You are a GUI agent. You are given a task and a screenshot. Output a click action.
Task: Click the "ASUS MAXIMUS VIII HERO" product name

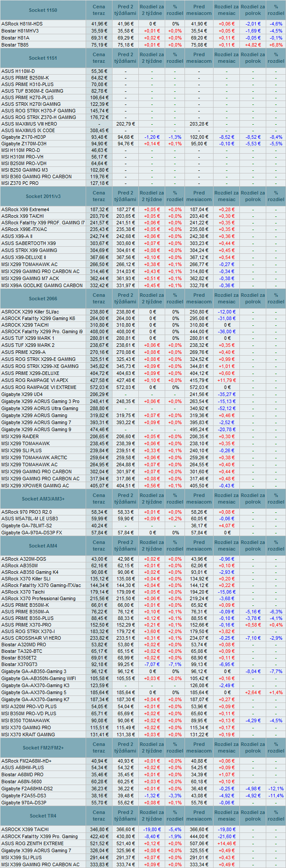point(29,124)
